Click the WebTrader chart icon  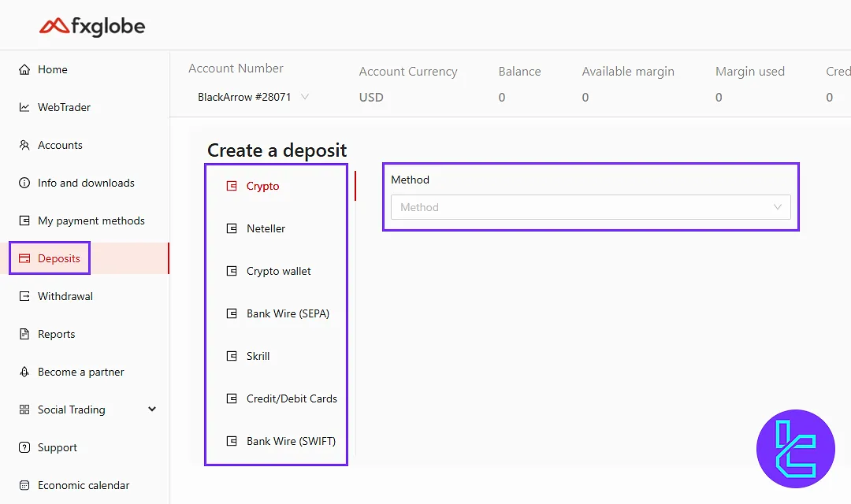pos(24,107)
